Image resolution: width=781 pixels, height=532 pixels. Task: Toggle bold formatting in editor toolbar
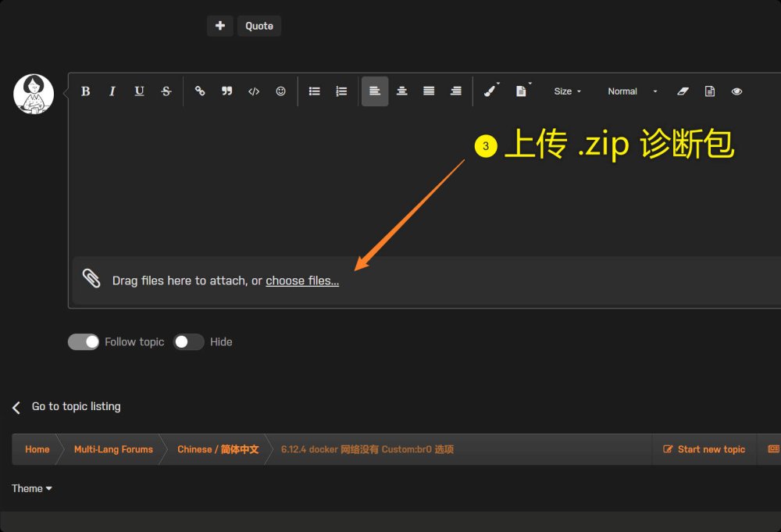(86, 91)
